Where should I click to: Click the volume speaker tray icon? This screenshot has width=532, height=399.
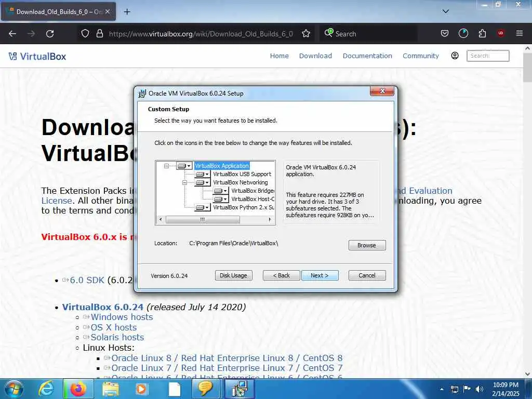tap(480, 389)
